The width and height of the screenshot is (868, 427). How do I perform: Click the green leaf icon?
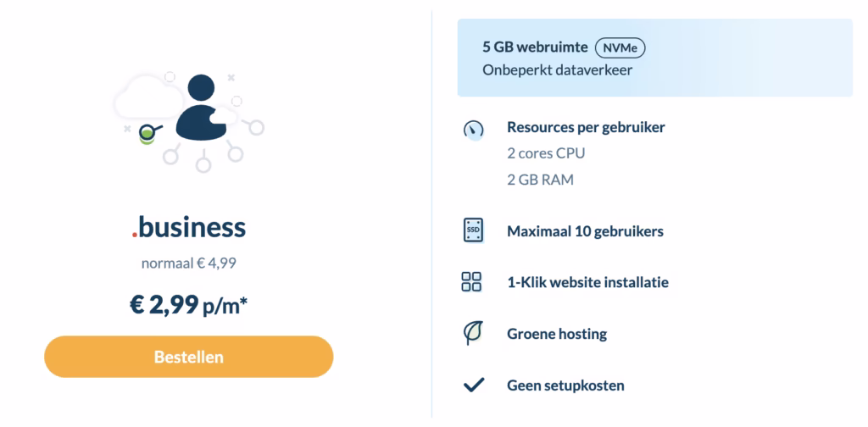pos(473,332)
